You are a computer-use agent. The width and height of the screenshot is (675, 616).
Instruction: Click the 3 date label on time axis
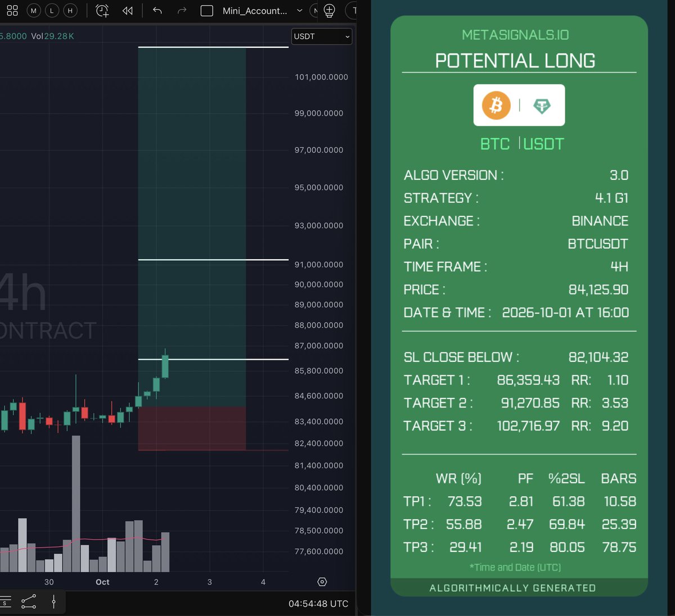tap(210, 582)
